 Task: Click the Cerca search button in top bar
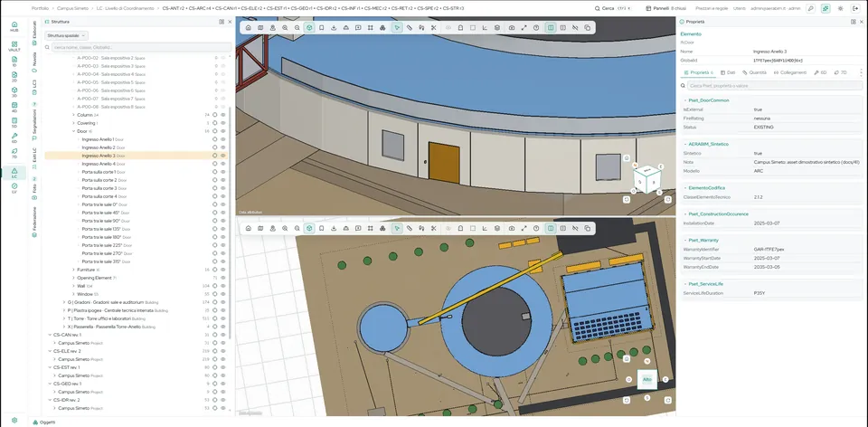[x=611, y=8]
